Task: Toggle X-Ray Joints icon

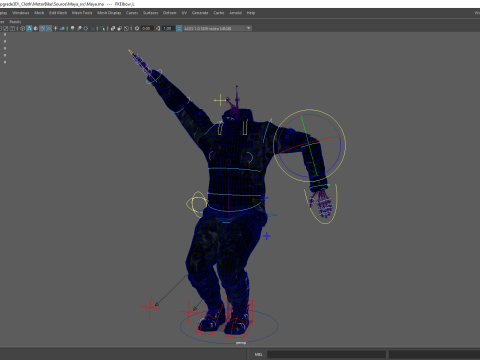Action: (126, 28)
